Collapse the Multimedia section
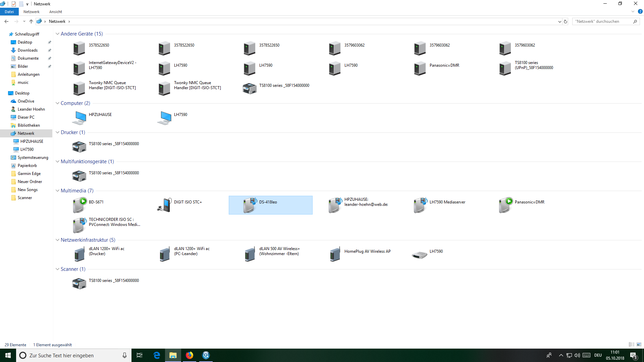This screenshot has height=362, width=644. [57, 190]
